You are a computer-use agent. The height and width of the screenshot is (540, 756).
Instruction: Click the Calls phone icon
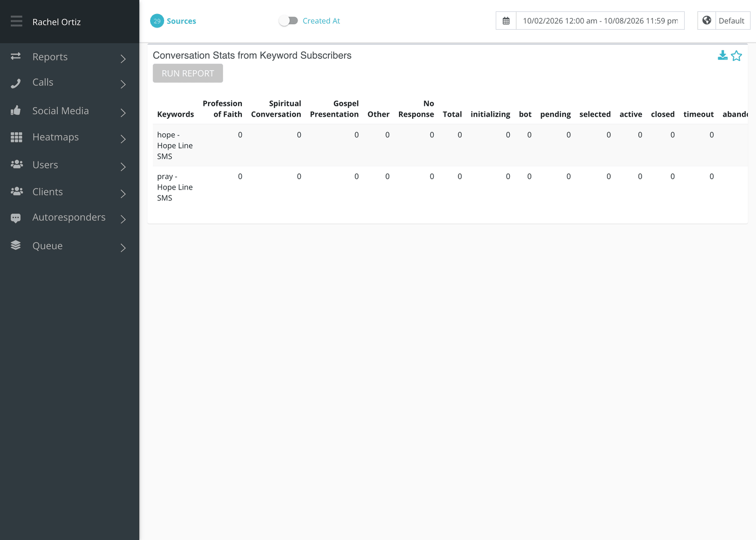(x=16, y=83)
